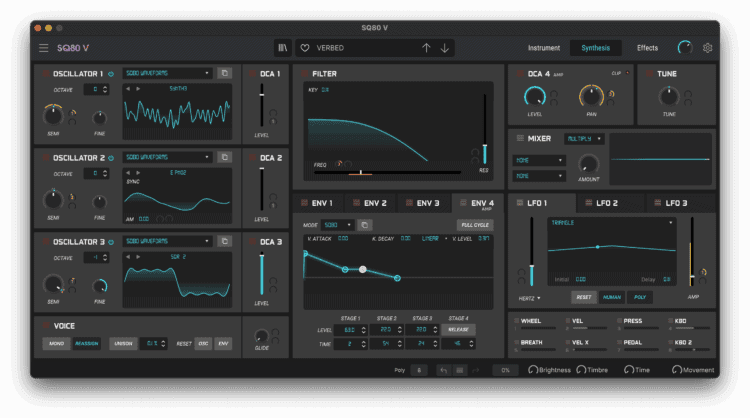Viewport: 750px width, 418px height.
Task: Switch to the Effects view
Action: (647, 48)
